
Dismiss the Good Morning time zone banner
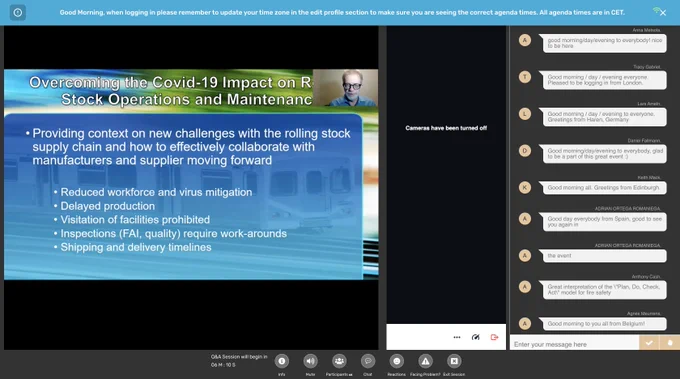[x=663, y=13]
